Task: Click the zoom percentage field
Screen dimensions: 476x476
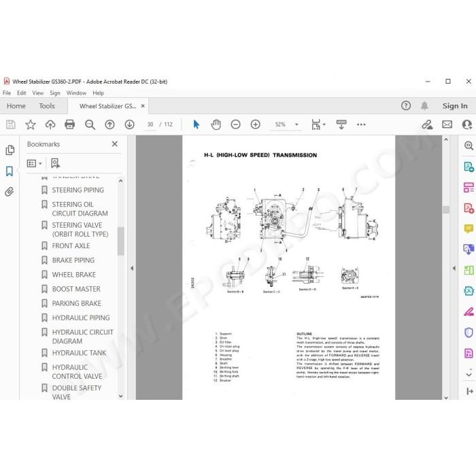Action: (x=280, y=124)
